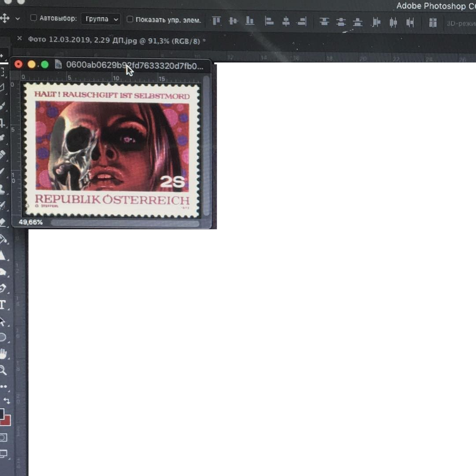Distribute top edges of layers
Viewport: 476px width, 476px height.
tap(324, 22)
